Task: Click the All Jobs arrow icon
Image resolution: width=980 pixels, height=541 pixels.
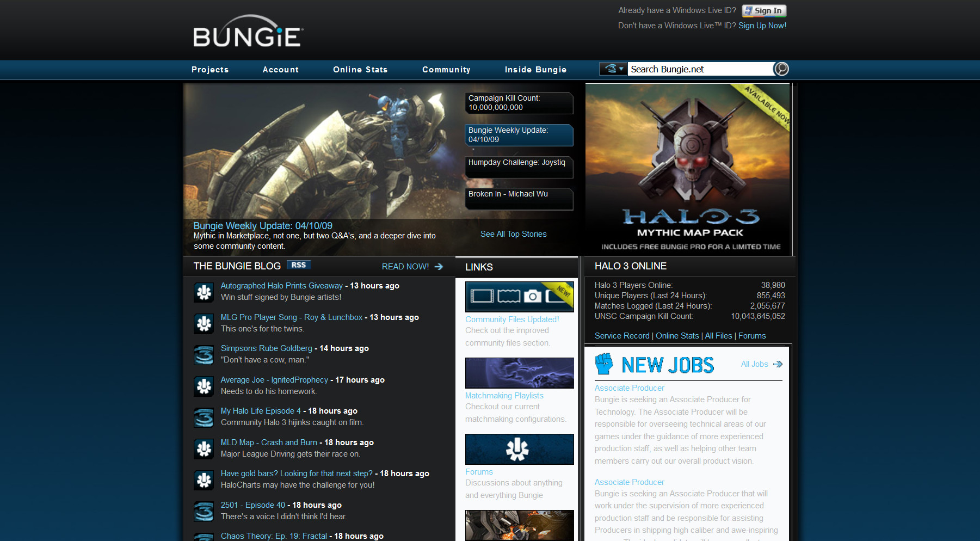Action: (778, 364)
